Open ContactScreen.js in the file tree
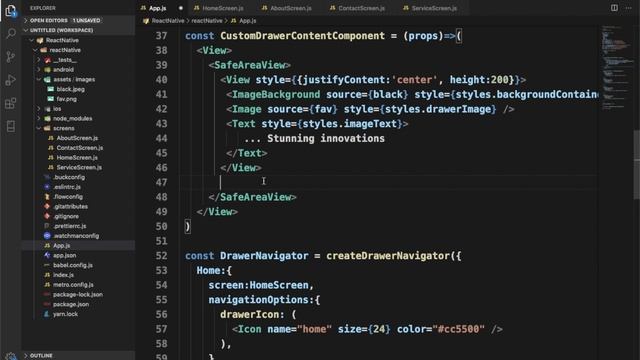This screenshot has width=640, height=360. [80, 148]
